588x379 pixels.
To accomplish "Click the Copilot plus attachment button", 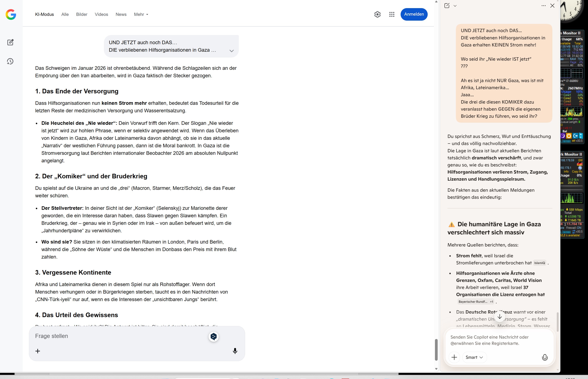I will coord(454,357).
